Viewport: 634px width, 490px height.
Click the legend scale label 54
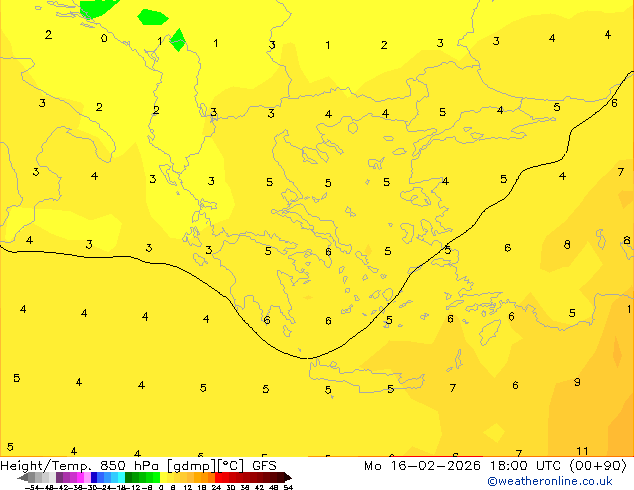click(288, 487)
